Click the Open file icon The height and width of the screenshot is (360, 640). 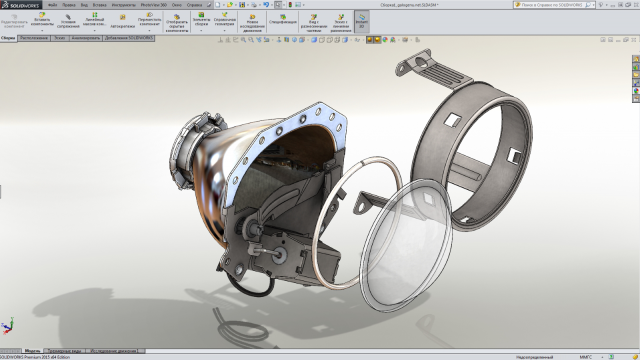coord(230,5)
